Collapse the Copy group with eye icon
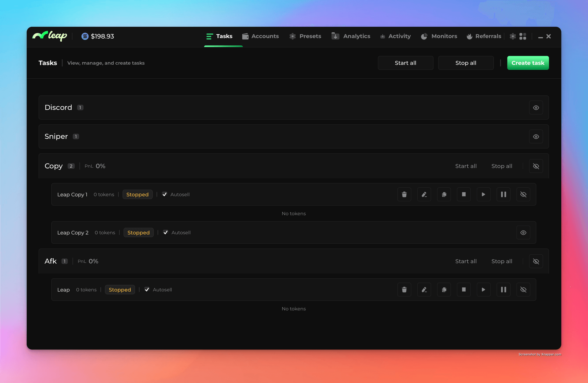Screen dimensions: 588x383 pos(536,166)
